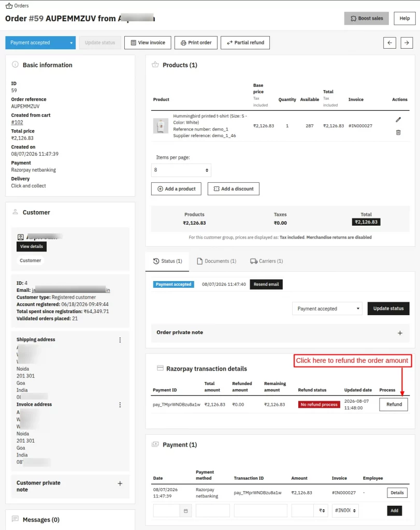Expand the Customer private note

click(120, 484)
